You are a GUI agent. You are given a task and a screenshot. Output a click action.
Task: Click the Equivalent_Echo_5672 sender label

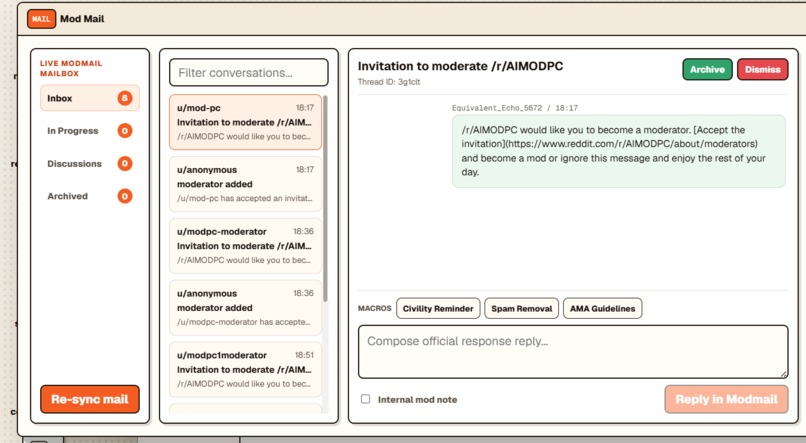497,108
